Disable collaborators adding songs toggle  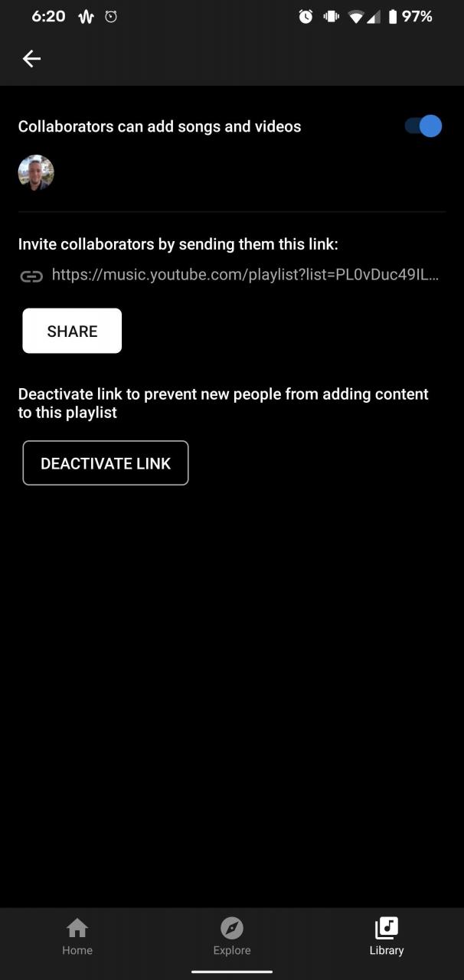click(423, 126)
